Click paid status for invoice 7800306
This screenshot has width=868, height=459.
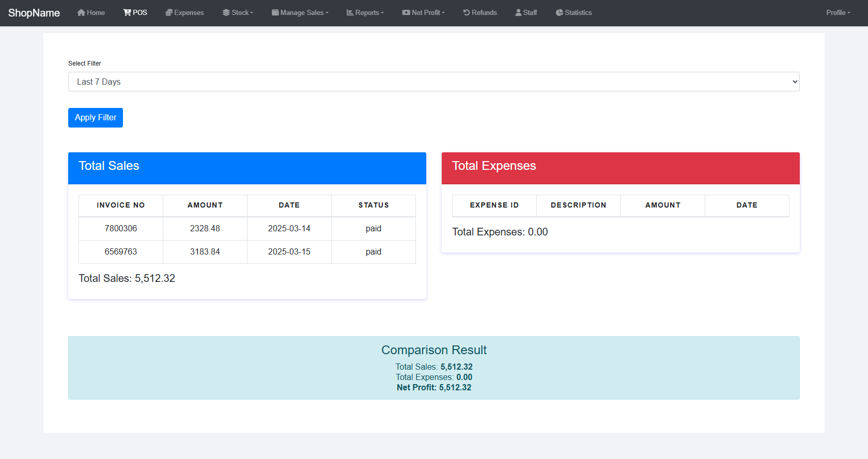pos(374,229)
